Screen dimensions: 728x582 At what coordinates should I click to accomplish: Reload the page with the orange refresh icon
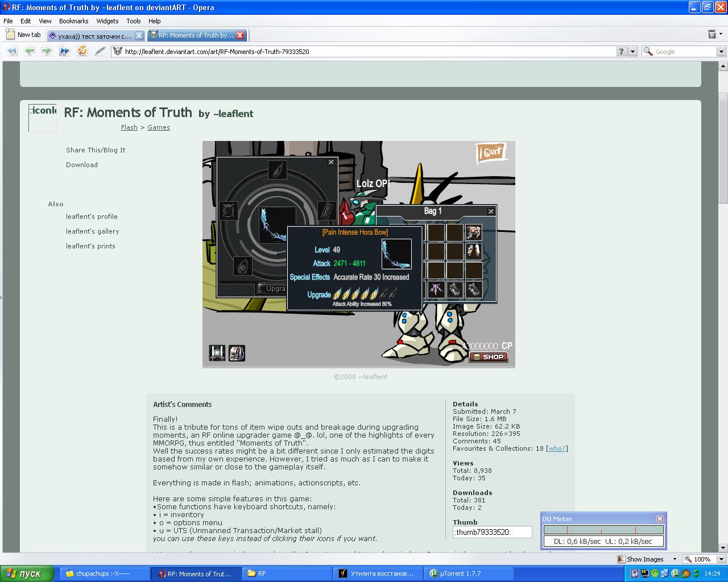(82, 51)
